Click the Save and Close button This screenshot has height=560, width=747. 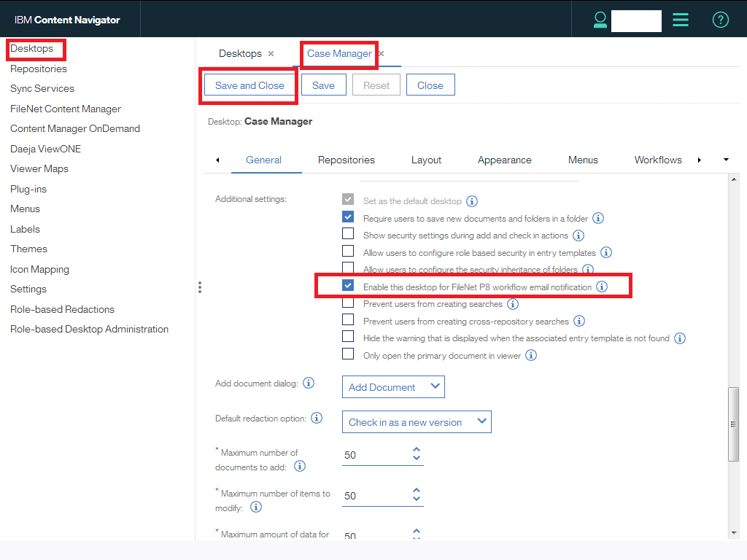(249, 85)
